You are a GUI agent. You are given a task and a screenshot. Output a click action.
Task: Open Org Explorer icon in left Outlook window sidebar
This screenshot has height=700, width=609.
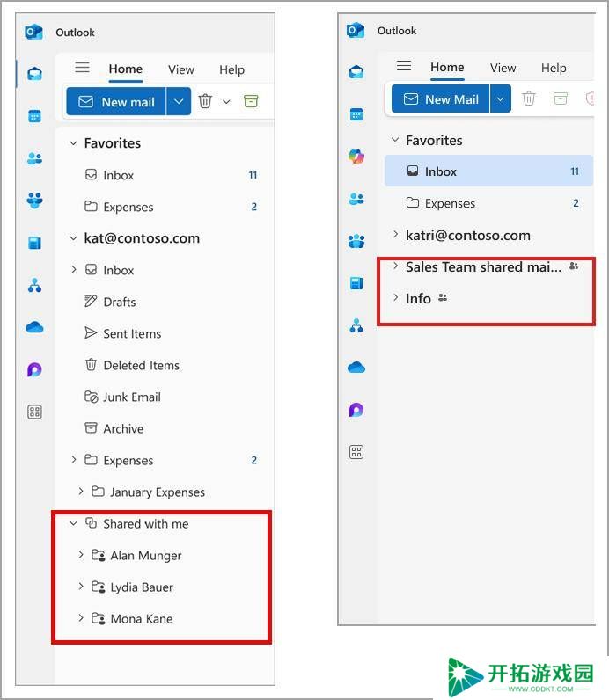pyautogui.click(x=34, y=285)
